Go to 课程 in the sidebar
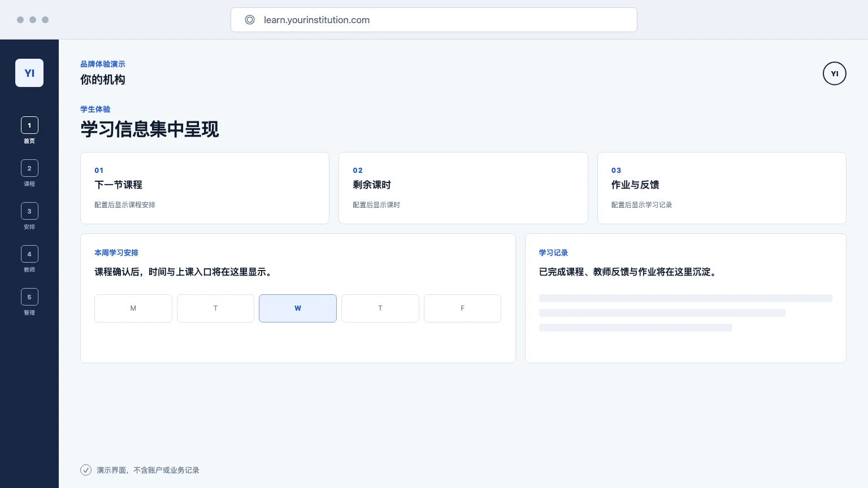This screenshot has width=868, height=488. [x=29, y=173]
